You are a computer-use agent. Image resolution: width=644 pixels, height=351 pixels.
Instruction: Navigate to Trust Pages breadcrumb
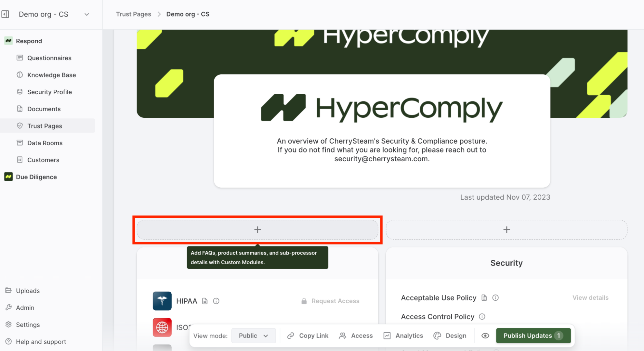[x=133, y=14]
